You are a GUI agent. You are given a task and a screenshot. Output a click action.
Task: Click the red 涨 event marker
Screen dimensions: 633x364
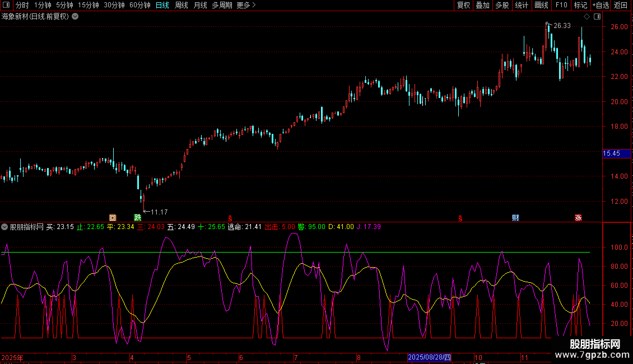click(578, 218)
